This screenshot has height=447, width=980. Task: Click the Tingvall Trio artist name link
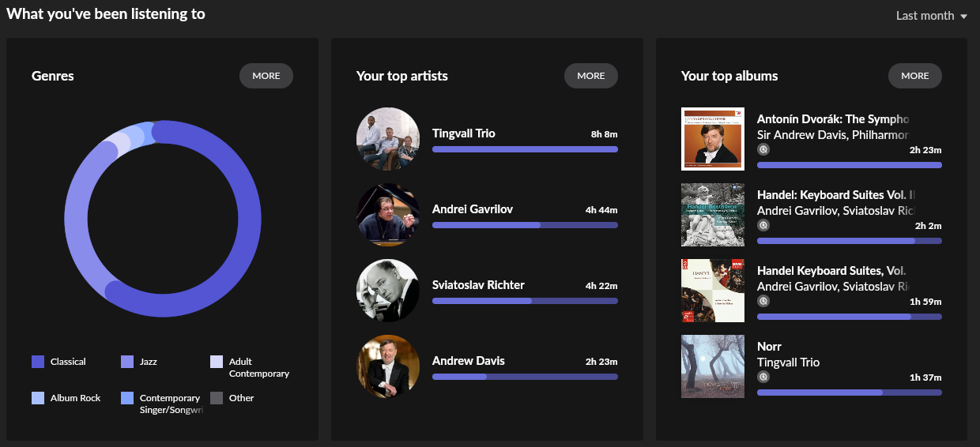(464, 133)
